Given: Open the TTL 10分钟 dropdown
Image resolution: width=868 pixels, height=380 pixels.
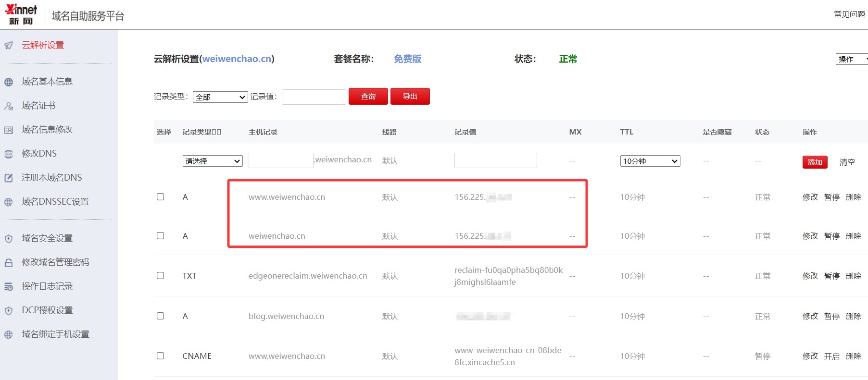Looking at the screenshot, I should (650, 161).
